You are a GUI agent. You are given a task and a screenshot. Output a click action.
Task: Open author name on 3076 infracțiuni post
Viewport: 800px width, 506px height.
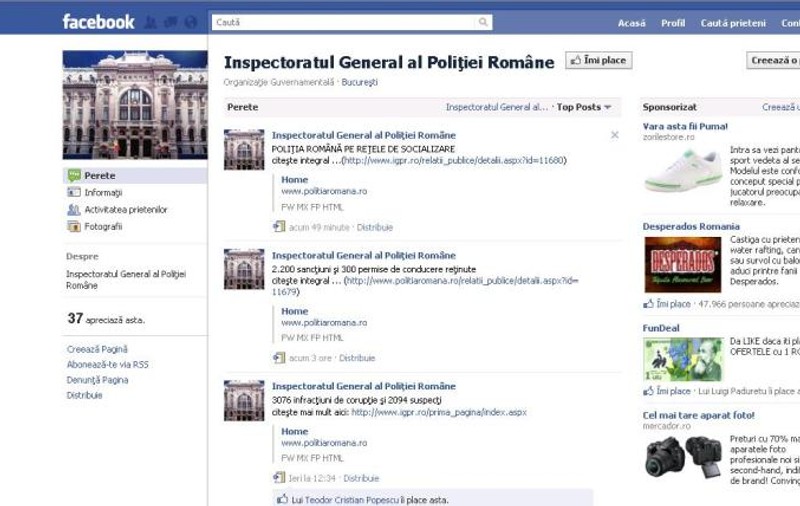364,386
